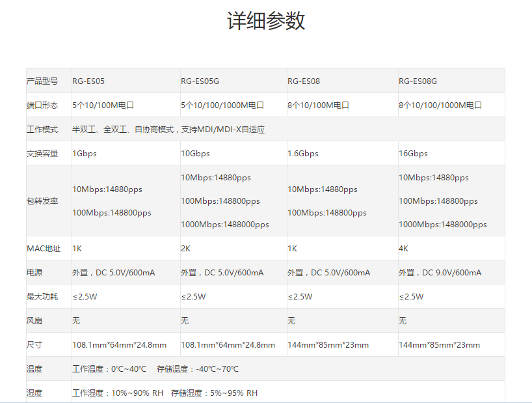Click the 16Gbps capacity cell
This screenshot has height=403, width=532.
tap(413, 154)
